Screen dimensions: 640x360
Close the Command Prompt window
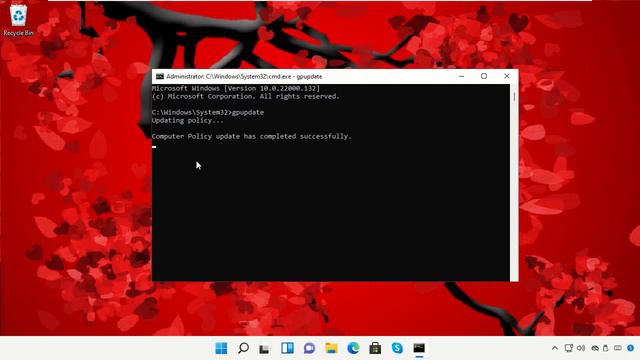[x=507, y=76]
